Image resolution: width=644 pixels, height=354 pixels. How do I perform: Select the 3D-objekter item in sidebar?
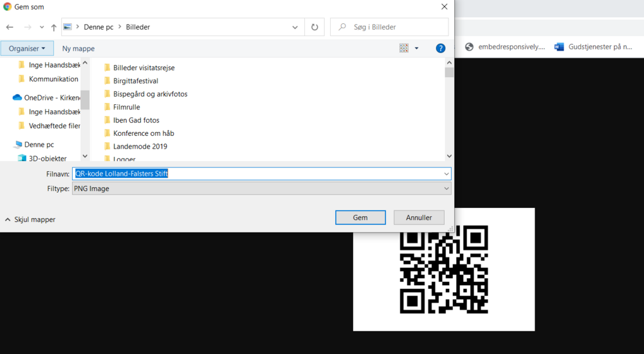coord(47,158)
